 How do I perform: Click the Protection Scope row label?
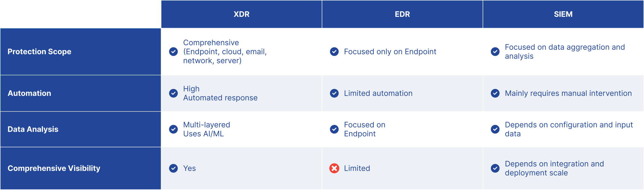[x=39, y=51]
